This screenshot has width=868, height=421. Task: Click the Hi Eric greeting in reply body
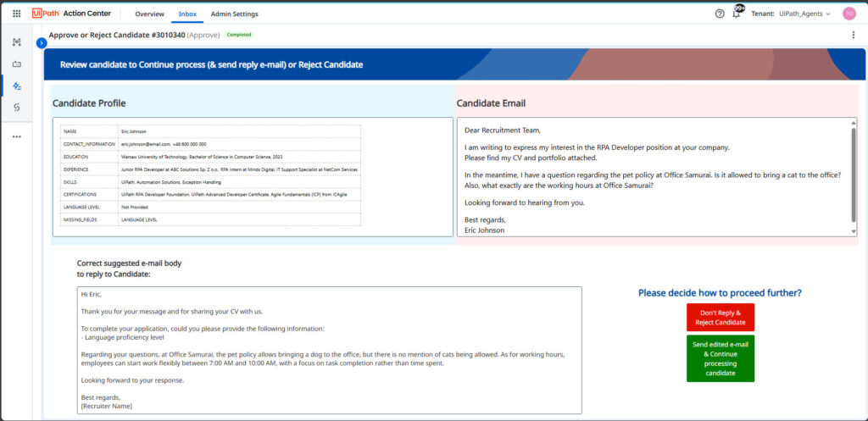pos(92,294)
